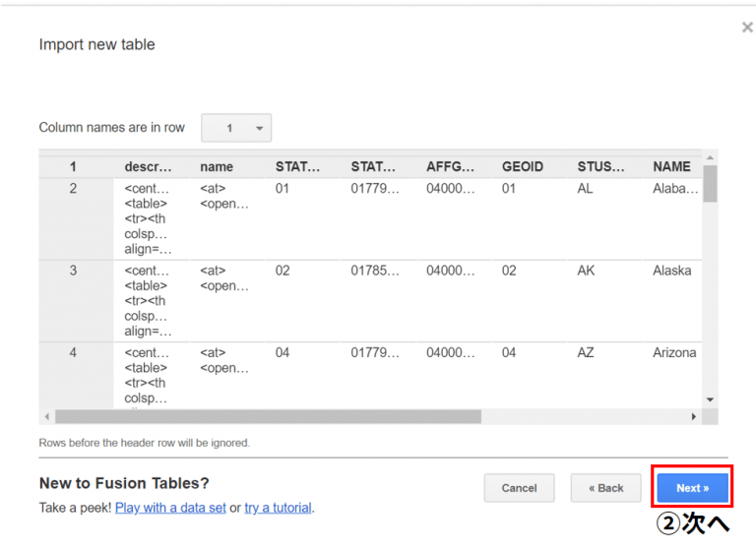Go back with the Back button

(x=605, y=488)
